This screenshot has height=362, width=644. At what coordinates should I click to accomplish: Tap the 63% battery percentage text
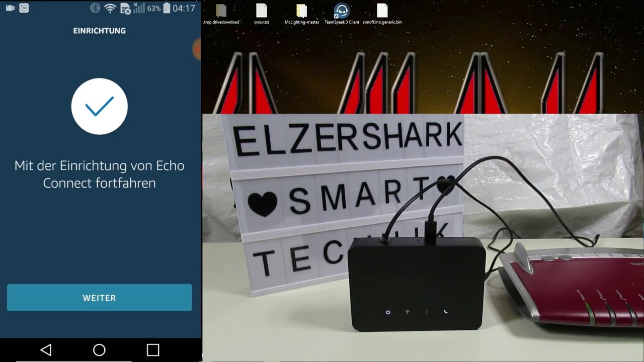tap(154, 9)
